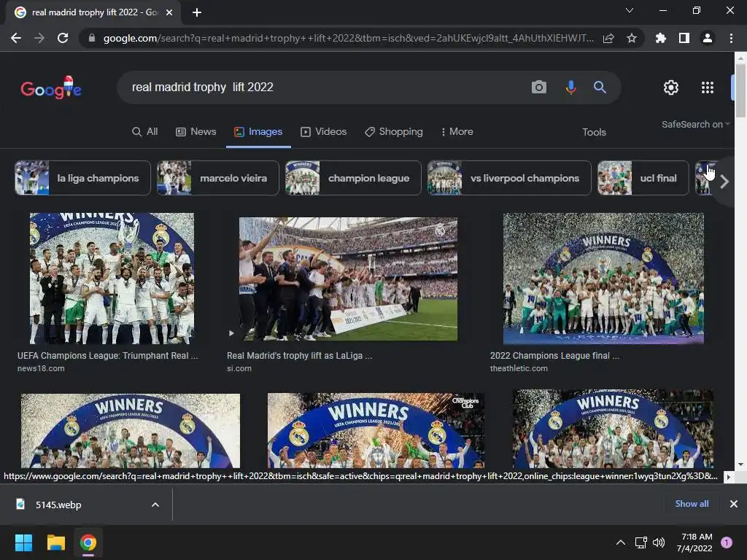Click the magnifier search button
This screenshot has width=747, height=560.
[x=600, y=87]
